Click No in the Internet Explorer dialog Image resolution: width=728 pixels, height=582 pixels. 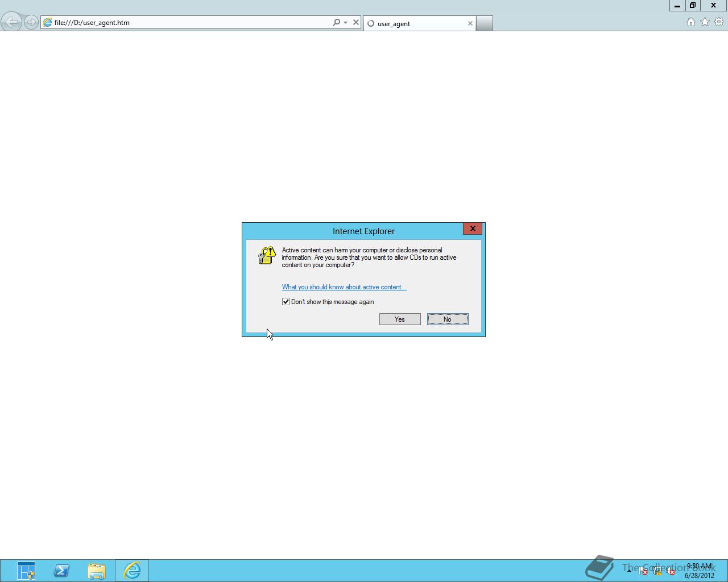pos(448,319)
